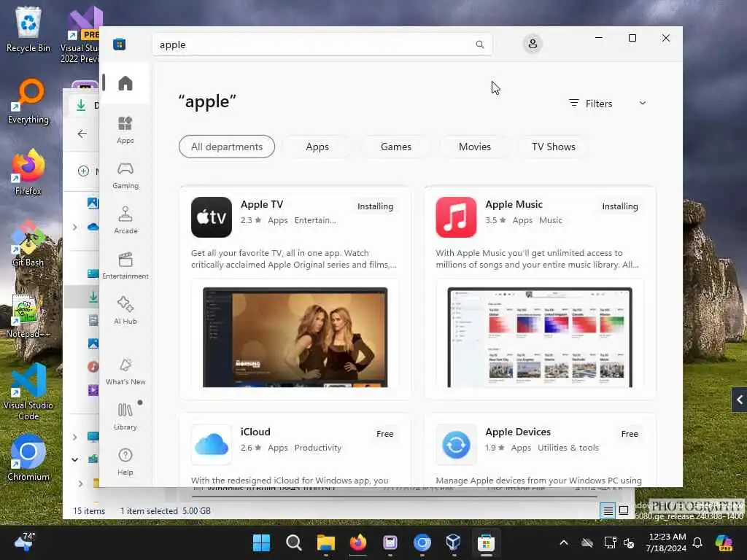
Task: Click the Apple Music title text
Action: point(514,204)
